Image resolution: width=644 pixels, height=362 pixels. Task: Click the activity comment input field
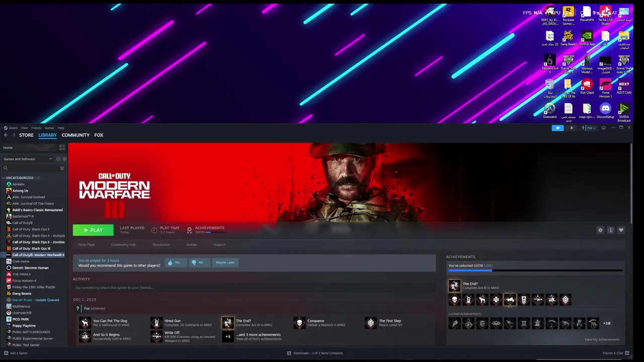(x=254, y=288)
